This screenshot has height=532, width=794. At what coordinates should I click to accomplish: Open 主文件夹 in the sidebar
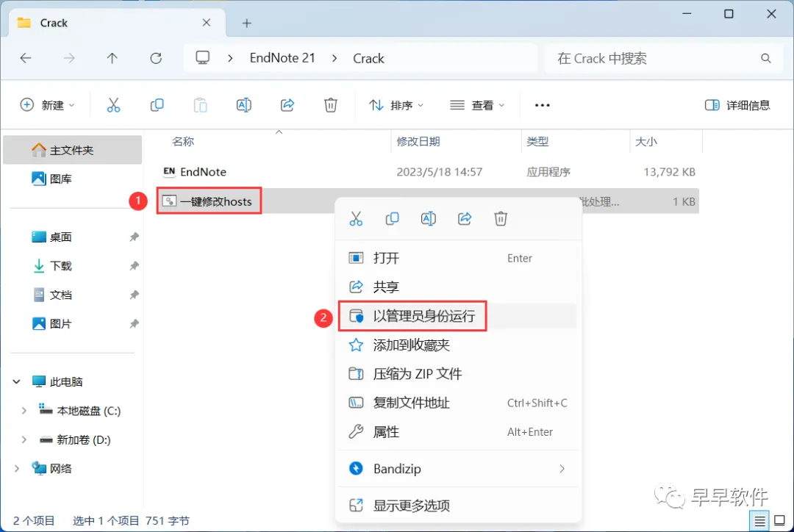point(72,150)
